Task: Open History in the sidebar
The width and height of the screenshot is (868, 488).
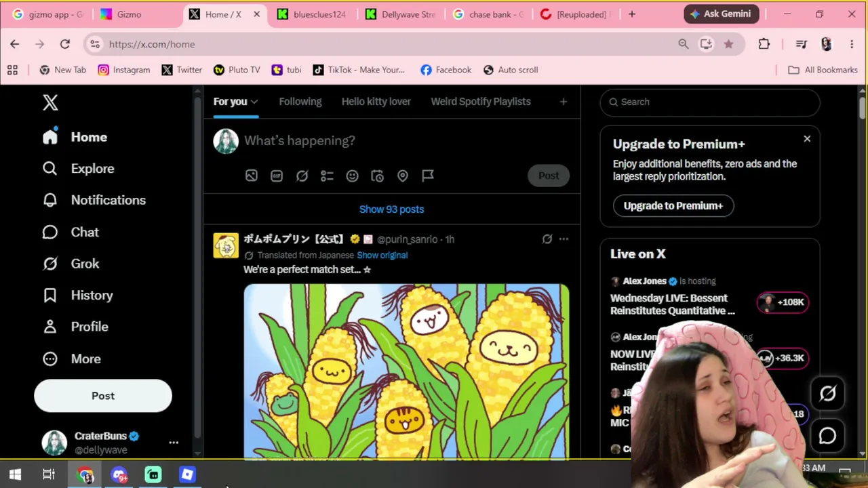Action: point(77,295)
